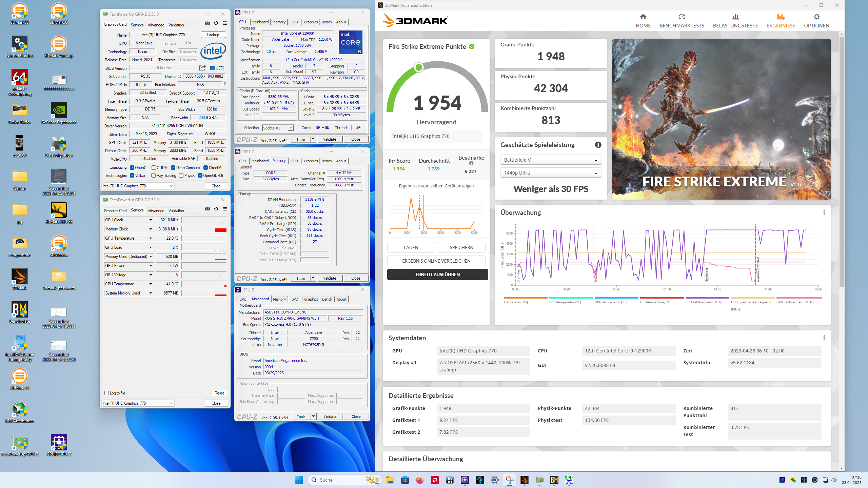Toggle the Vulkan checkbox

coord(132,176)
